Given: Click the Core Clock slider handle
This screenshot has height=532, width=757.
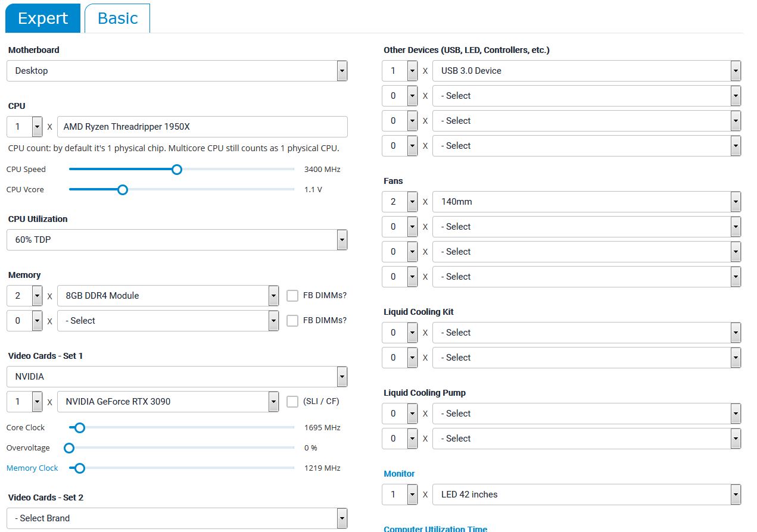Looking at the screenshot, I should (79, 428).
